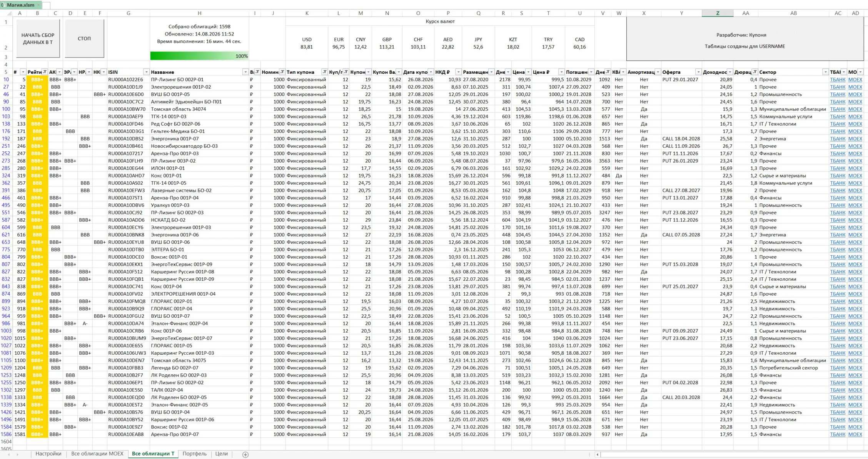Screen dimensions: 868x459
Task: Open the active filter funnel on Рейтинг column
Action: (x=45, y=72)
